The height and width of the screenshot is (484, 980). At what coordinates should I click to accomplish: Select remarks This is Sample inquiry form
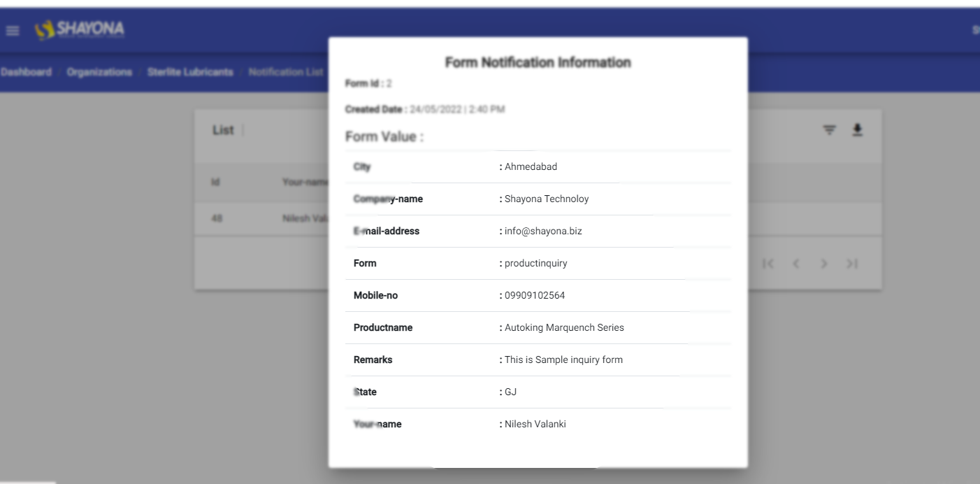coord(563,360)
